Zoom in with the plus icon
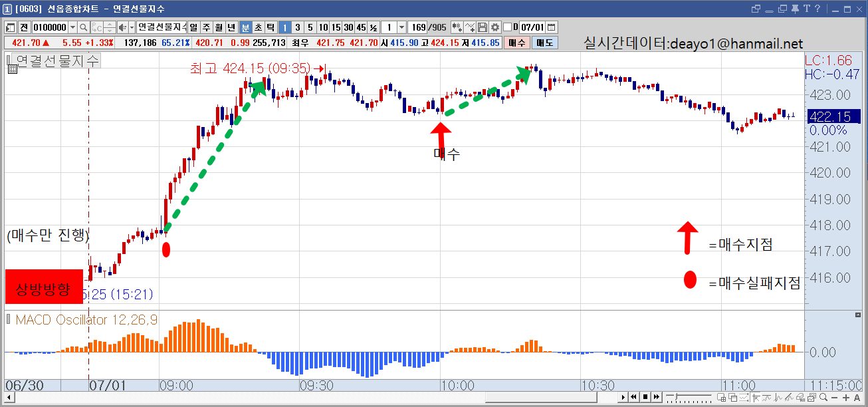Image resolution: width=868 pixels, height=407 pixels. [845, 397]
